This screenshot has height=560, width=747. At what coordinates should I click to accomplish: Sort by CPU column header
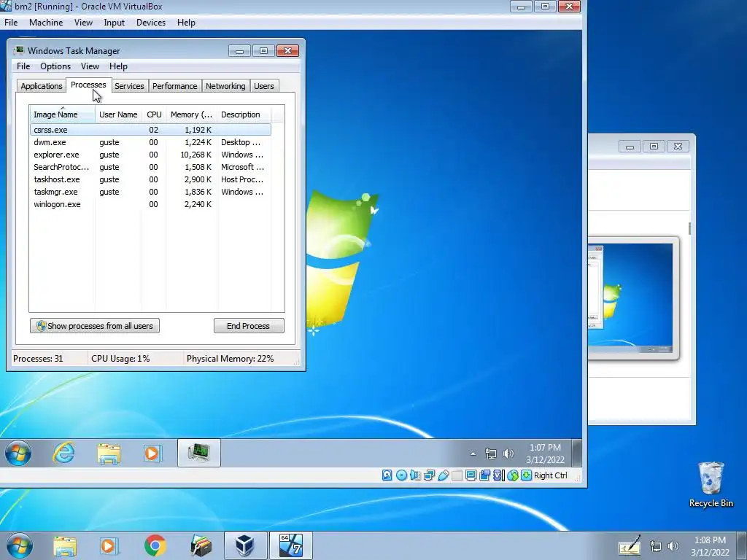(x=154, y=114)
